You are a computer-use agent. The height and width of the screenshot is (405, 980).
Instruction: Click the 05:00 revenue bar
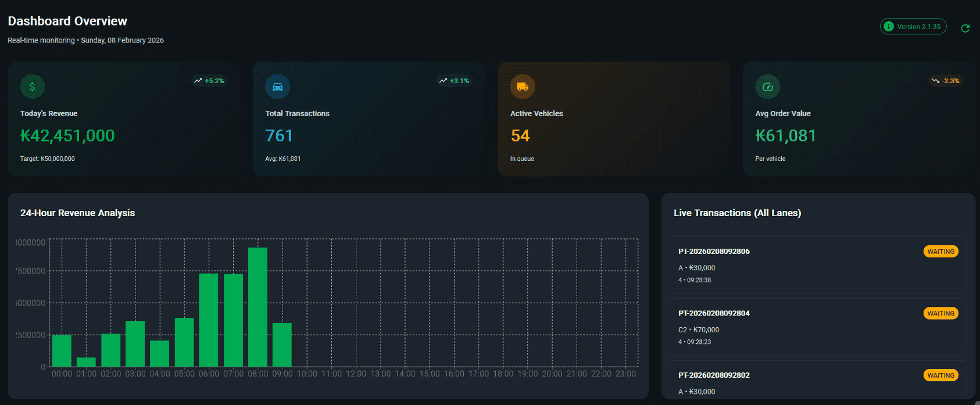coord(184,342)
